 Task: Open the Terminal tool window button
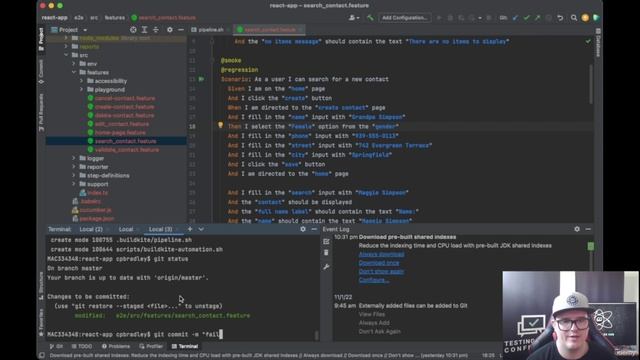[x=185, y=346]
